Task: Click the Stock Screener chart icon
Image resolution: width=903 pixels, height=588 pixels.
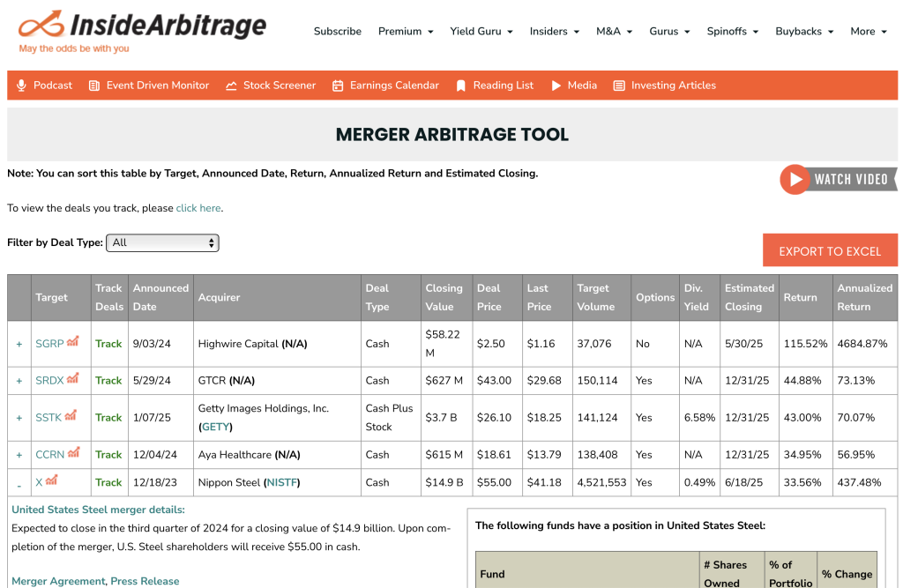Action: [231, 86]
